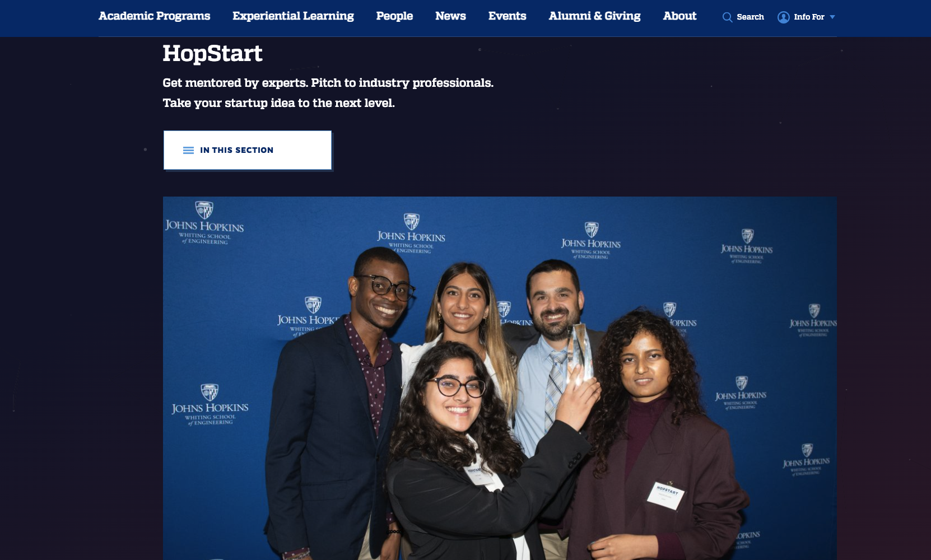
Task: Go to the People page
Action: 394,16
